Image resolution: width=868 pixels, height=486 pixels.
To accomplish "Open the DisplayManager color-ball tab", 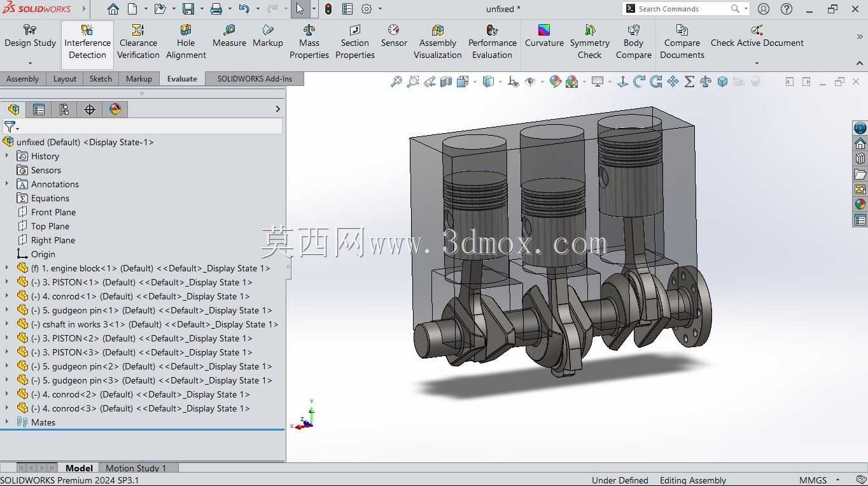I will (115, 110).
